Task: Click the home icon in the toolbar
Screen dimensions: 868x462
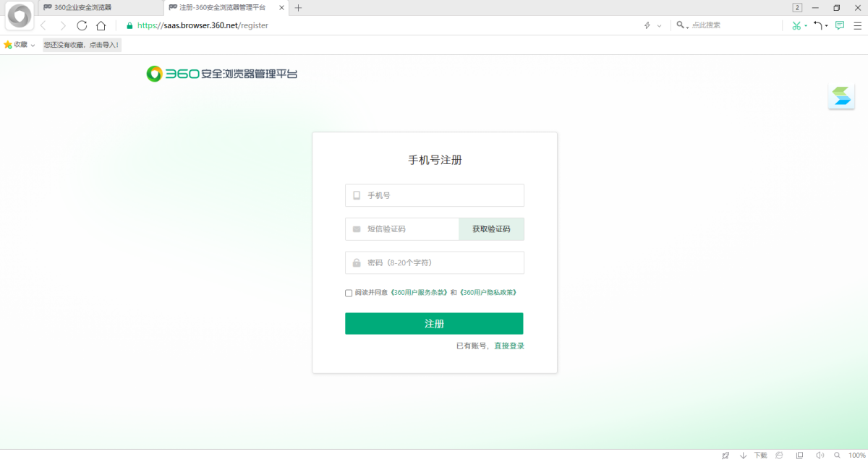Action: click(x=101, y=25)
